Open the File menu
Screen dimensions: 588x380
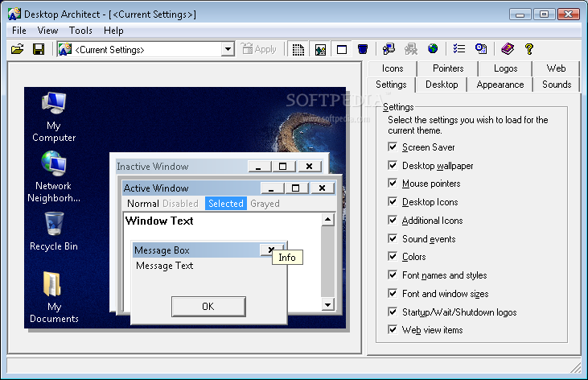pyautogui.click(x=19, y=31)
